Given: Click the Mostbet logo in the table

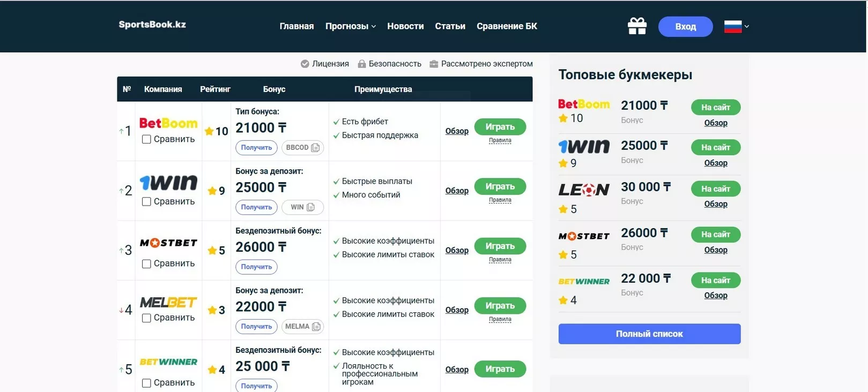Looking at the screenshot, I should click(168, 243).
